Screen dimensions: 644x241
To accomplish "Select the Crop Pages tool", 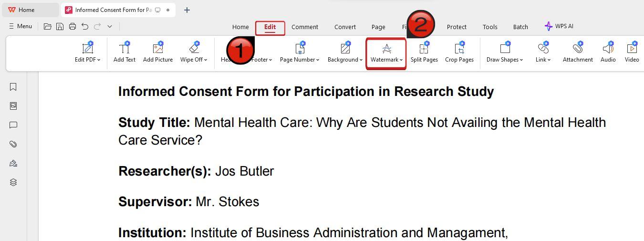I will point(459,52).
